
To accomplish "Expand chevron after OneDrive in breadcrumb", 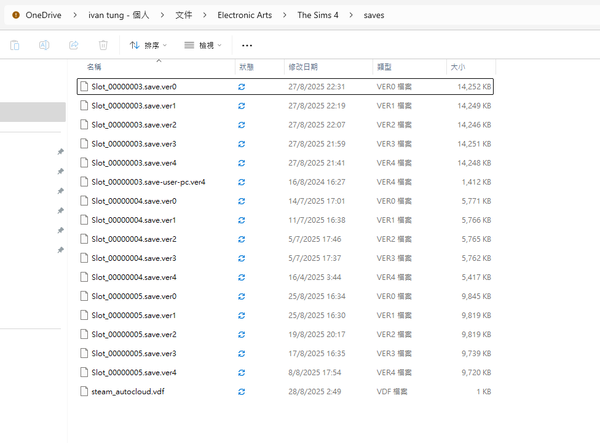I will tap(75, 15).
